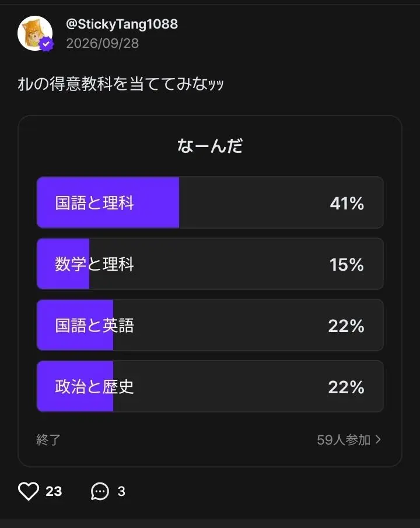Click the 終了 poll status label
The height and width of the screenshot is (528, 420).
pos(48,440)
